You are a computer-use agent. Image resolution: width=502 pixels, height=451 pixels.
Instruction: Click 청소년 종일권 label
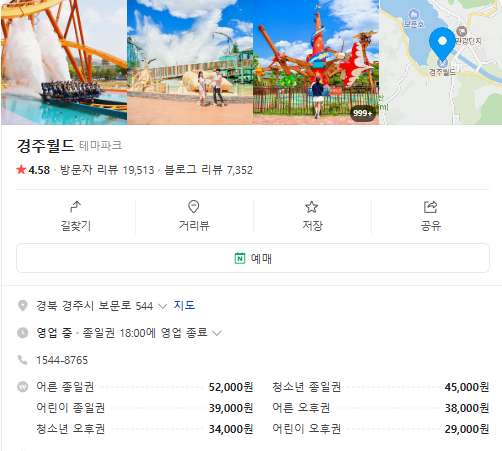[307, 387]
